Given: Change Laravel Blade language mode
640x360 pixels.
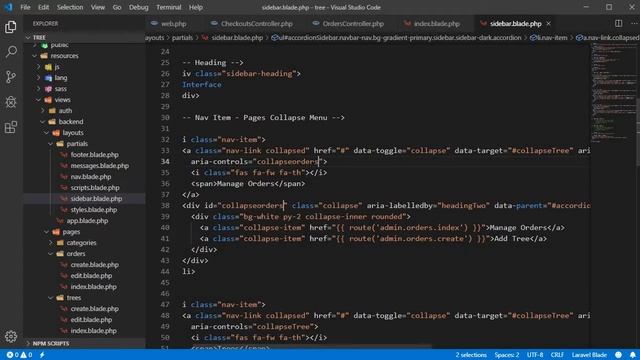Looking at the screenshot, I should point(589,355).
